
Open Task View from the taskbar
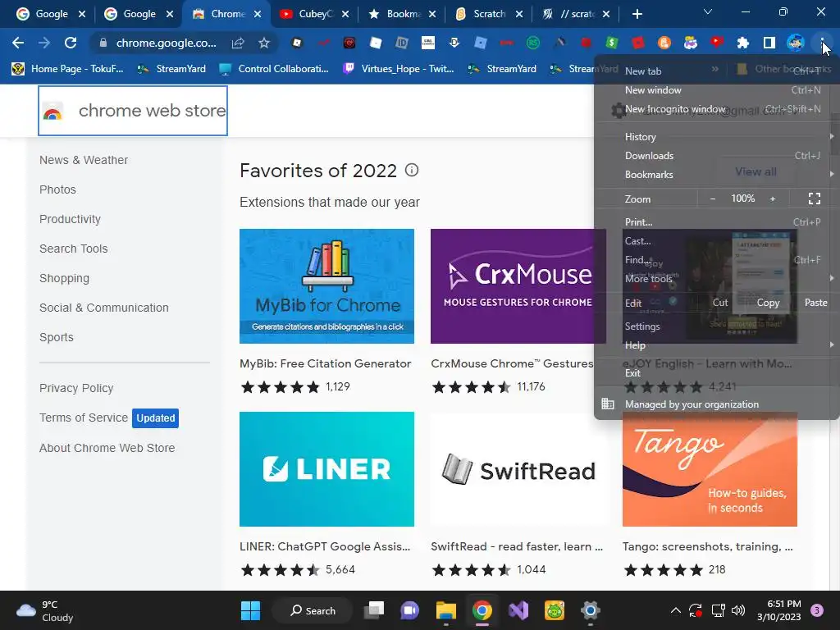(x=374, y=610)
